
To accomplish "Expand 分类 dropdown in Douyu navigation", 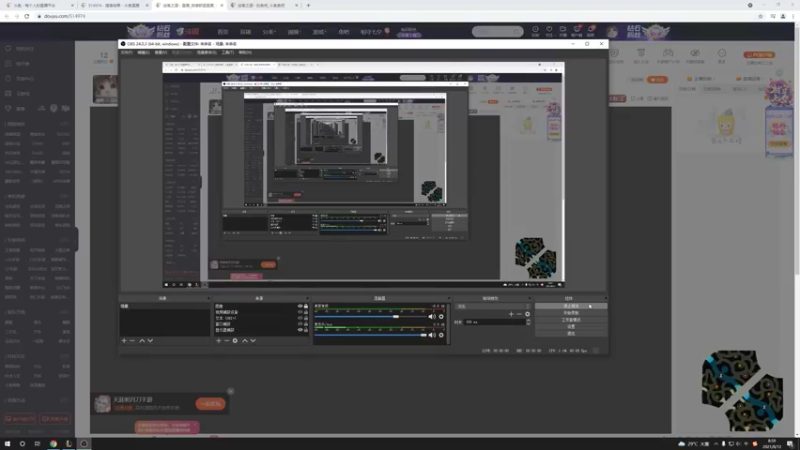I will click(x=269, y=32).
